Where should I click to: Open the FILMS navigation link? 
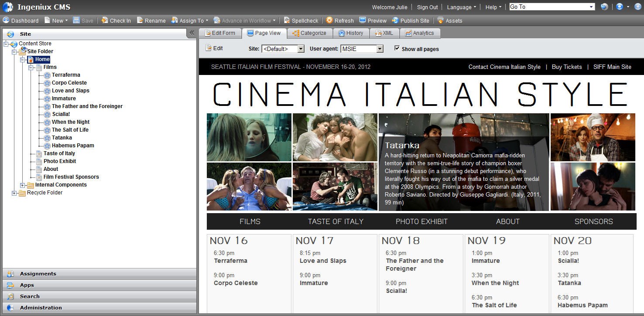[x=250, y=221]
